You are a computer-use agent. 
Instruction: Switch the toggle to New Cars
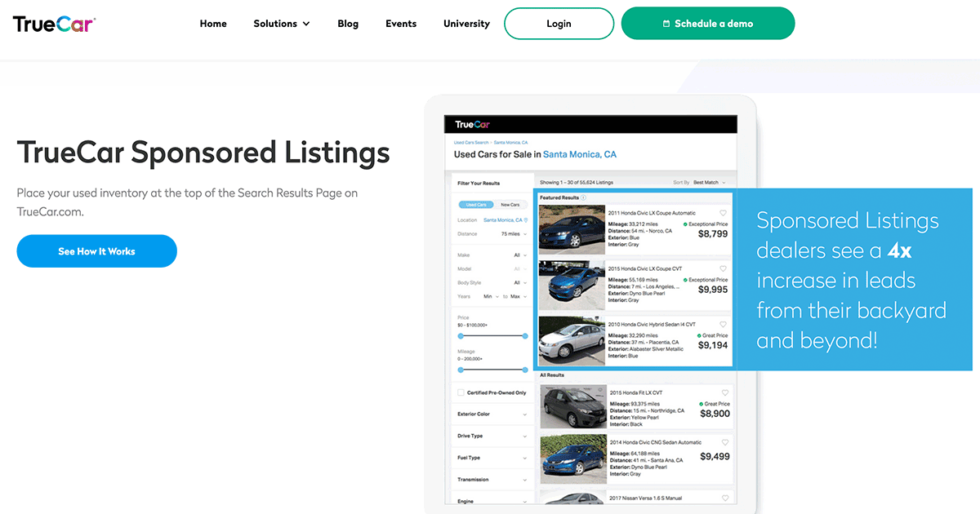(x=510, y=204)
